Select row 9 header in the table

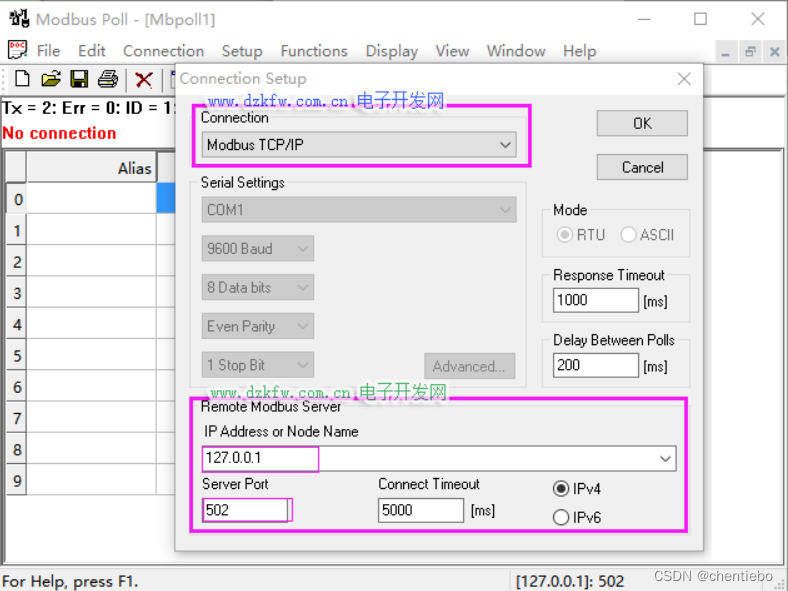[x=16, y=480]
